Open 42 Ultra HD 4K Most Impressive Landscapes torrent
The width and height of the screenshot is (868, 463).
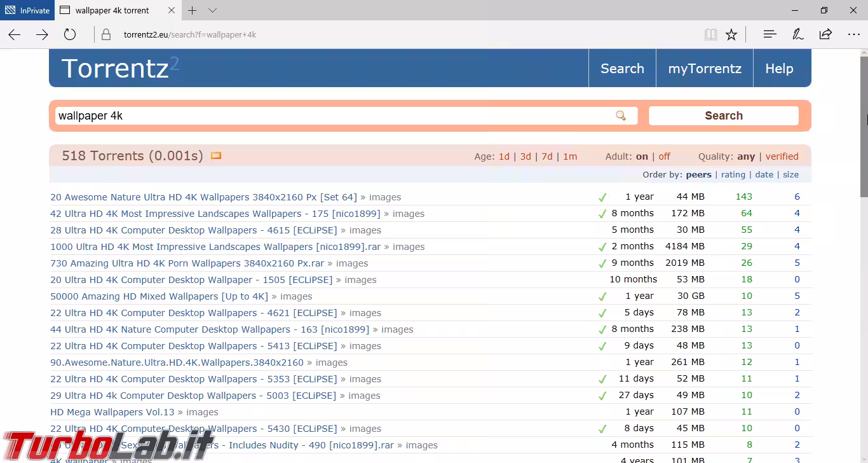[x=215, y=214]
